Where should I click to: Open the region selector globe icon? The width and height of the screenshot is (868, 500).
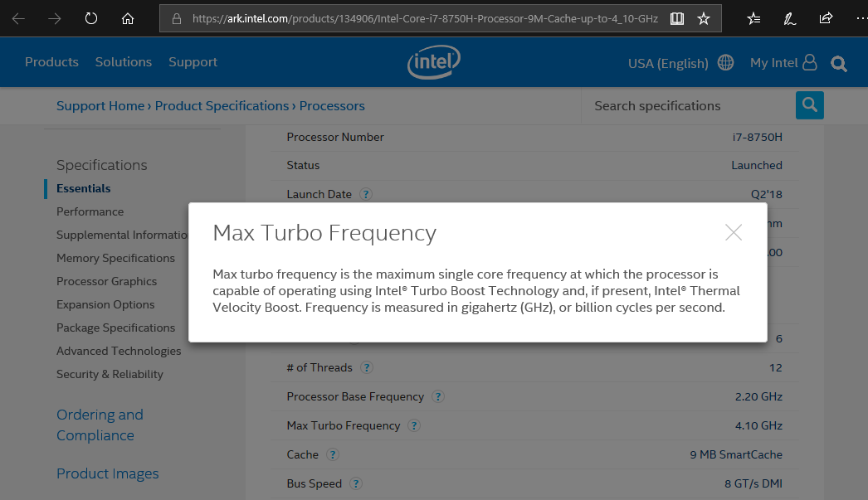click(726, 63)
